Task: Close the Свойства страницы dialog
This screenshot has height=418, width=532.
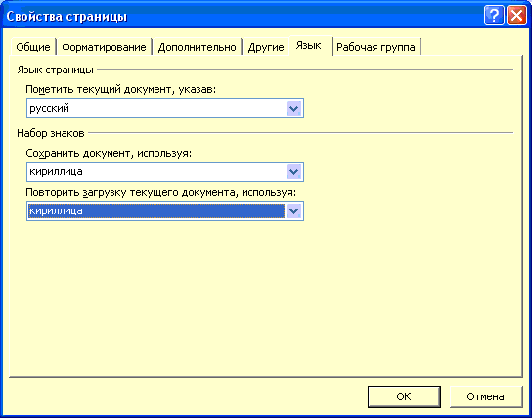Action: click(516, 16)
